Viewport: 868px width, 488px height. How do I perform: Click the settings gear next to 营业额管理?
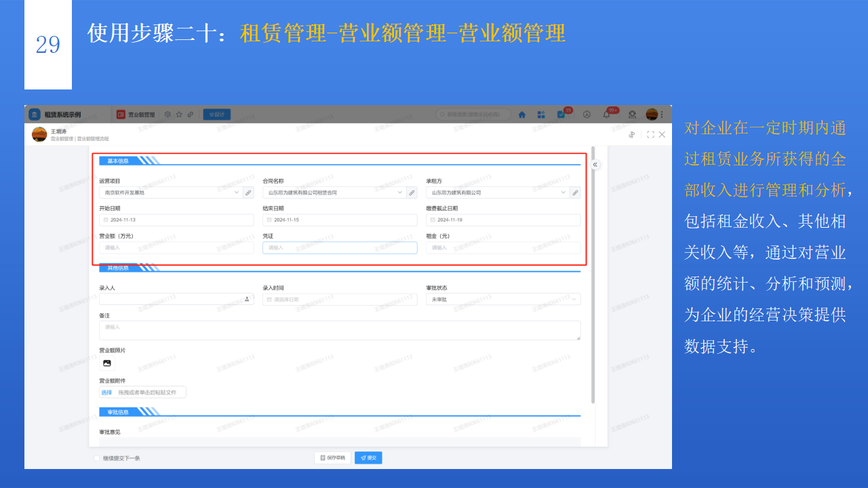(x=168, y=115)
